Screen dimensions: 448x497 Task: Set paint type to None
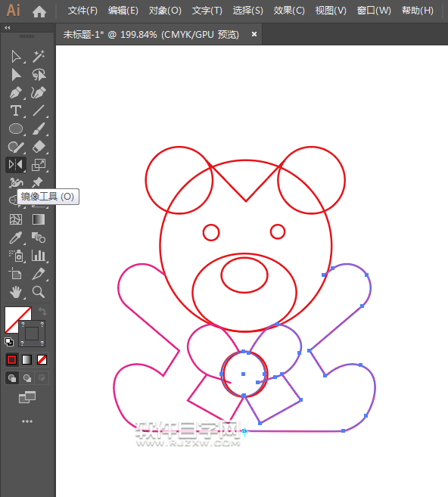(x=42, y=360)
